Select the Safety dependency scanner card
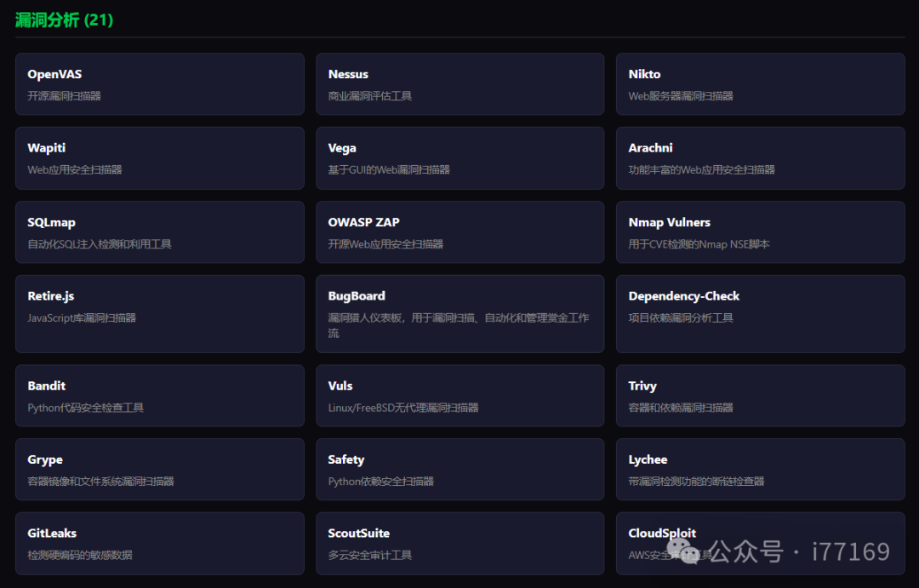This screenshot has height=588, width=919. pyautogui.click(x=460, y=470)
